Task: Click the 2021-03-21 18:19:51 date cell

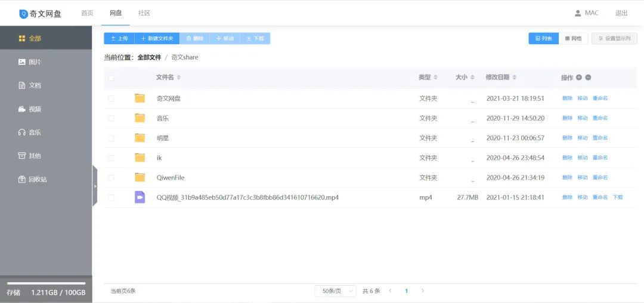Action: pyautogui.click(x=515, y=98)
